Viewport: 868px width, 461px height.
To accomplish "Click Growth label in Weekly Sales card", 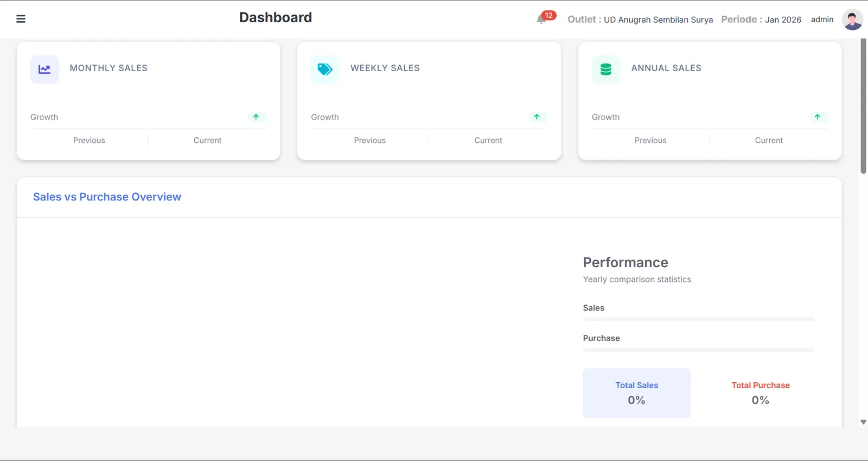I will (x=324, y=117).
